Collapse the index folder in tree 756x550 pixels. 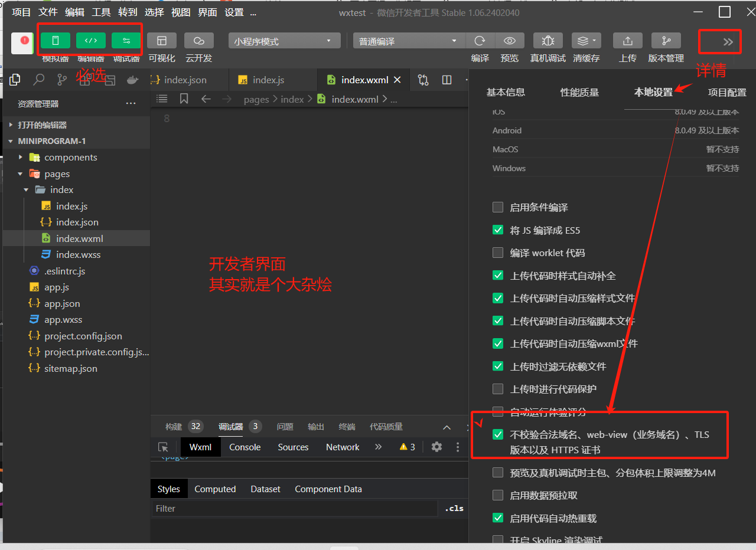point(76,189)
